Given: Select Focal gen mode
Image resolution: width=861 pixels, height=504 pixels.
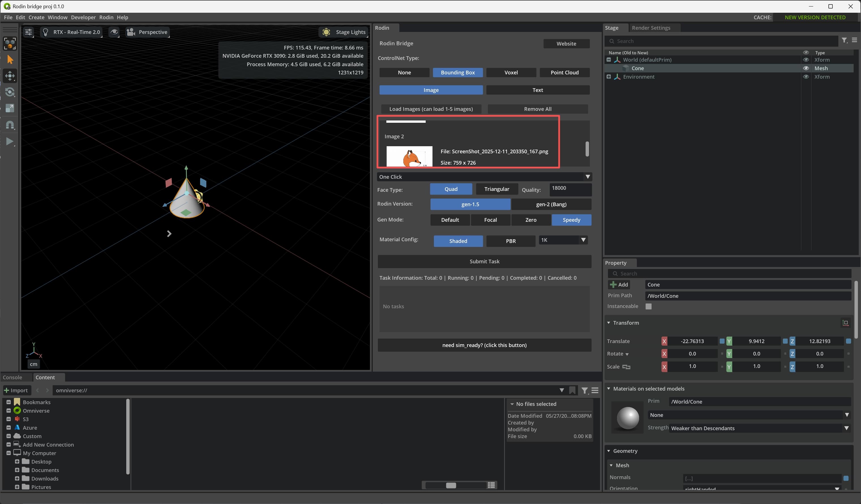Looking at the screenshot, I should (x=490, y=220).
